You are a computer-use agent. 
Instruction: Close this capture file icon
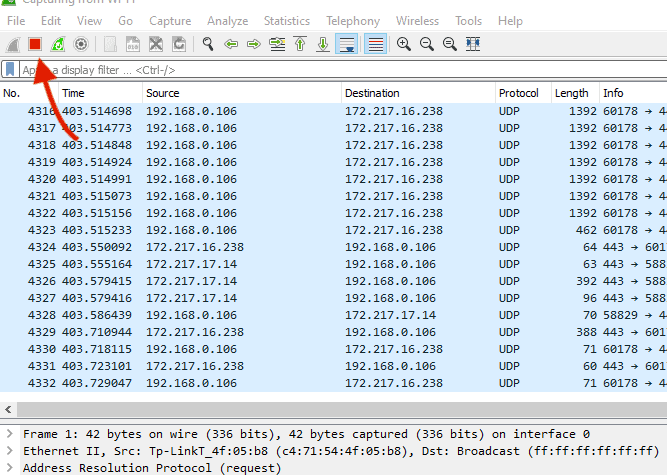156,44
